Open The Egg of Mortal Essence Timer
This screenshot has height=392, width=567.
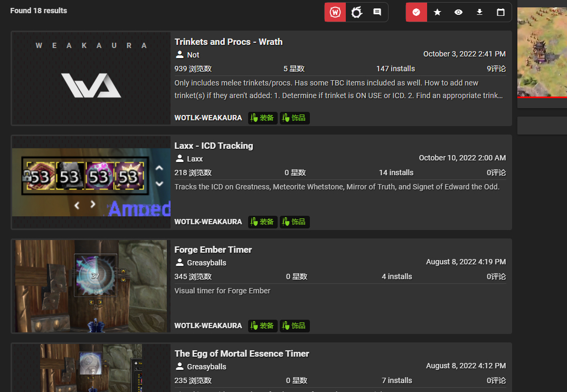pos(241,353)
